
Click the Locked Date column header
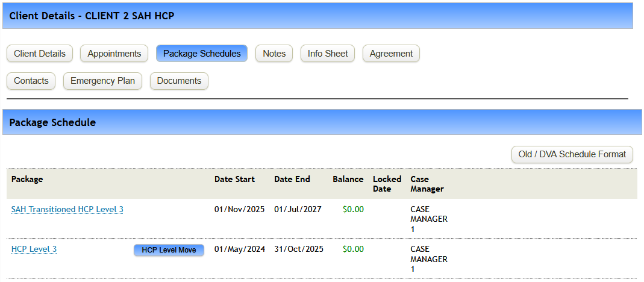pos(387,184)
